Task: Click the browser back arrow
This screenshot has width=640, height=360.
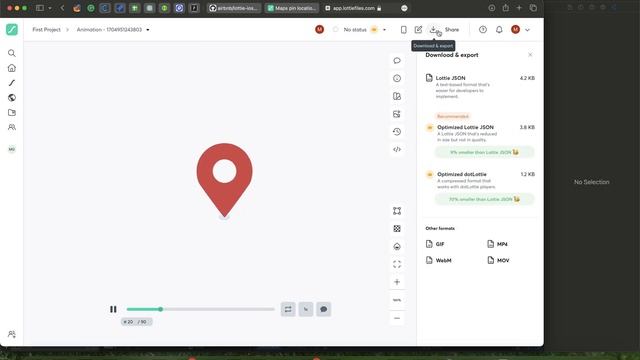Action: point(62,8)
